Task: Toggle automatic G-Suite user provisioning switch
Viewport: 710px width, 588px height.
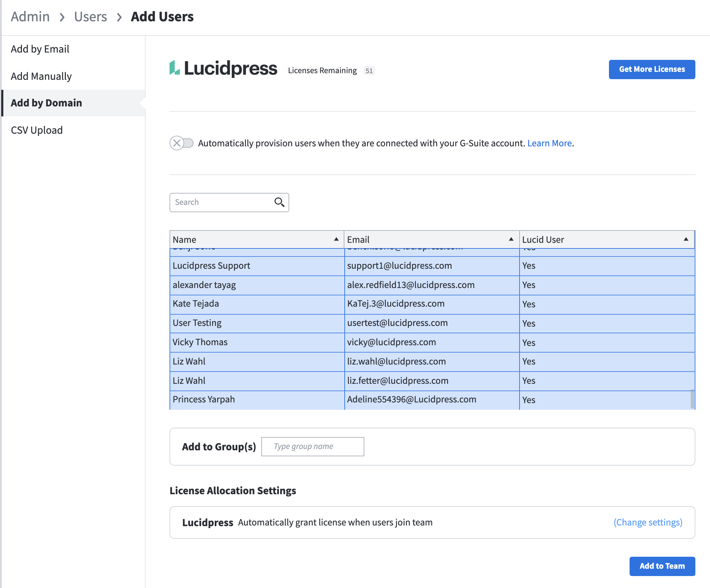Action: point(181,143)
